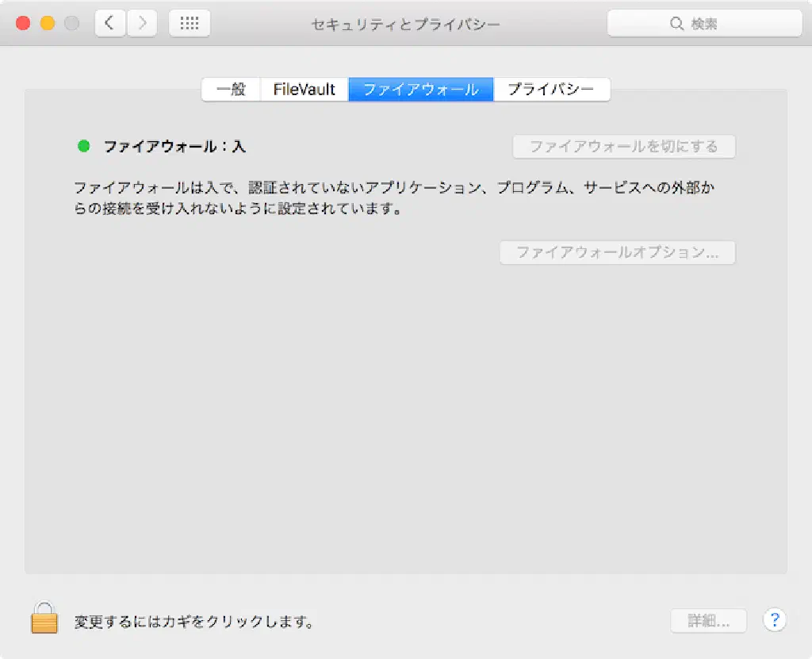Go forward using the right chevron

pos(142,24)
